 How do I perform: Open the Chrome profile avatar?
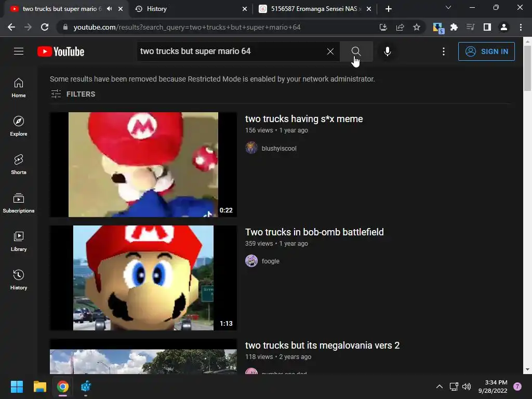point(504,27)
